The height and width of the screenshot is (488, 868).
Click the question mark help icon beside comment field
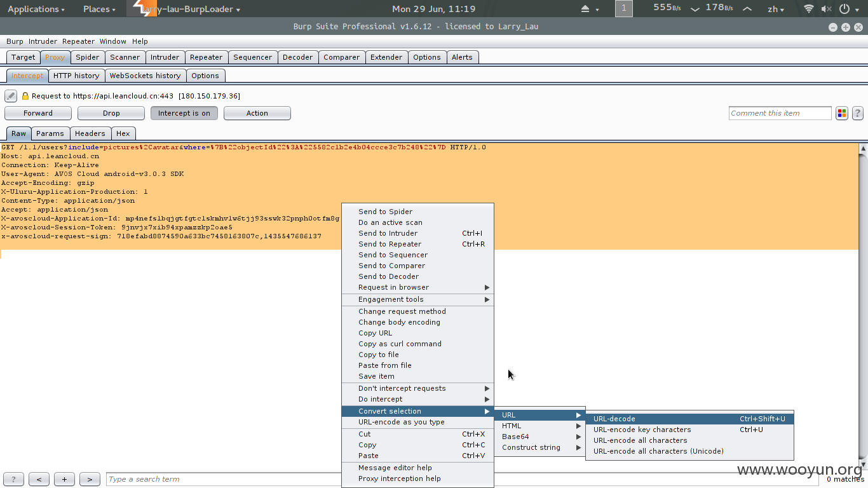click(857, 113)
